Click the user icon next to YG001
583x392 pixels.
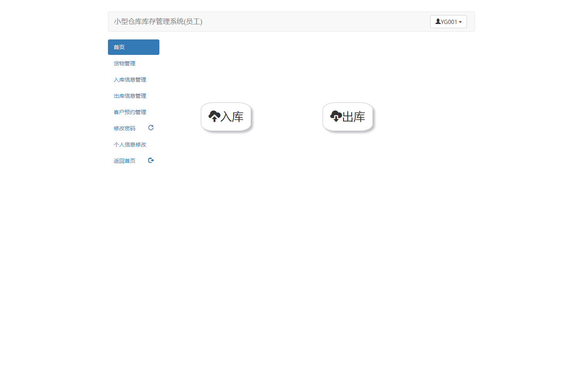tap(438, 22)
